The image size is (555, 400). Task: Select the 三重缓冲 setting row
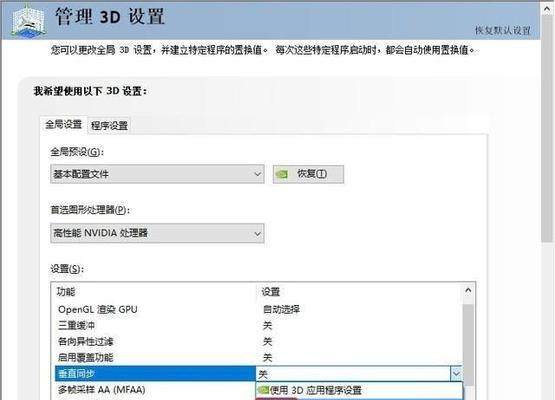tap(258, 325)
